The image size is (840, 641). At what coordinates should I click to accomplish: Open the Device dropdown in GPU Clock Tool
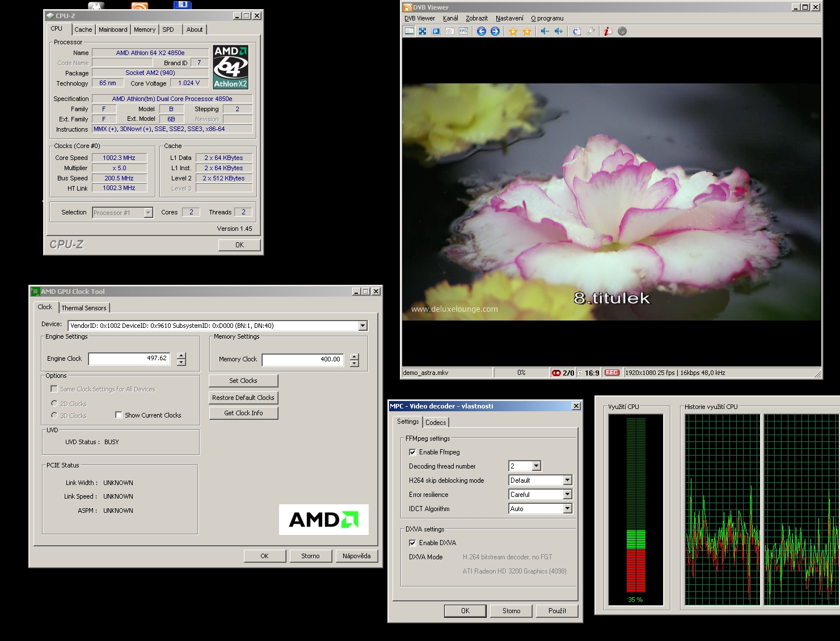[x=363, y=326]
